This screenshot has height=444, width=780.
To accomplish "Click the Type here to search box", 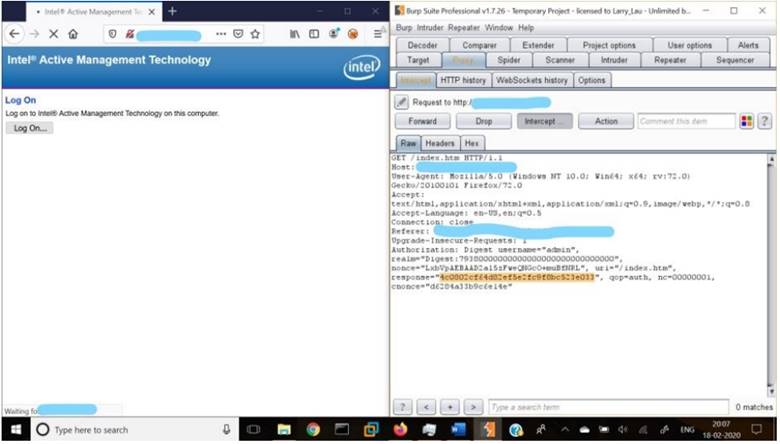I will (134, 430).
